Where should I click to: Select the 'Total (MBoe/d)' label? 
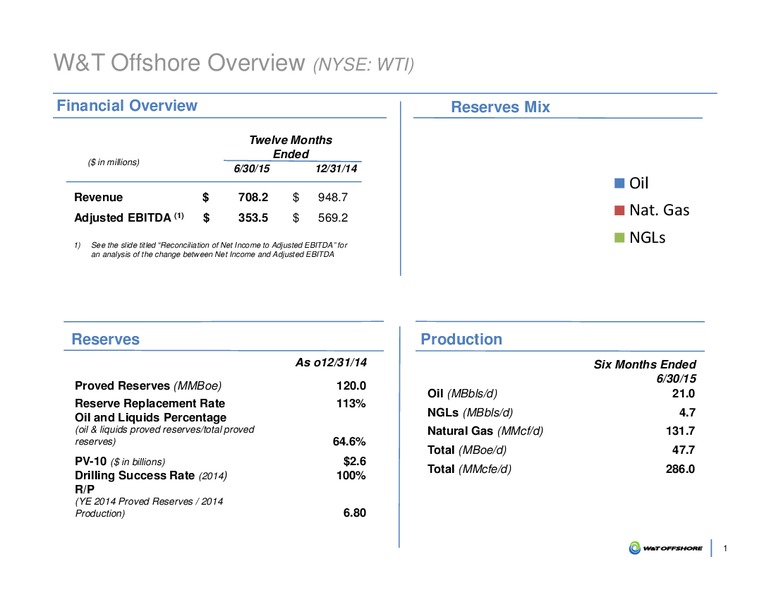pos(467,450)
